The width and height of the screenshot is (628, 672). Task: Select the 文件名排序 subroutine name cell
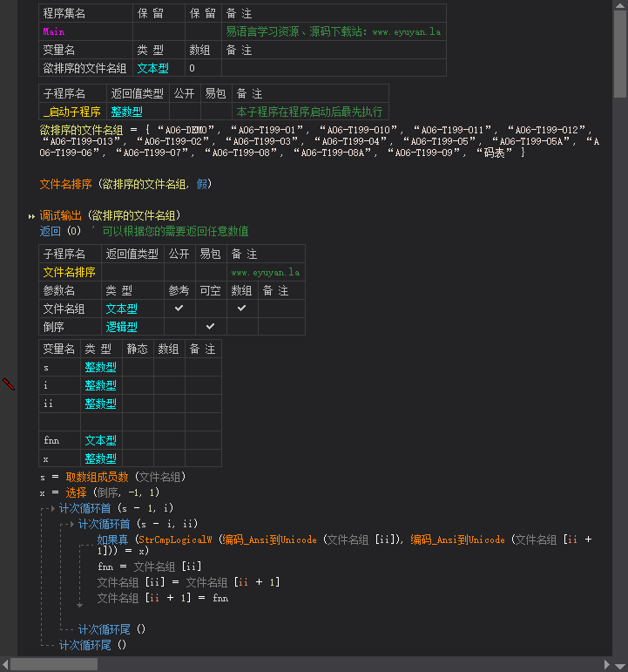pos(70,272)
